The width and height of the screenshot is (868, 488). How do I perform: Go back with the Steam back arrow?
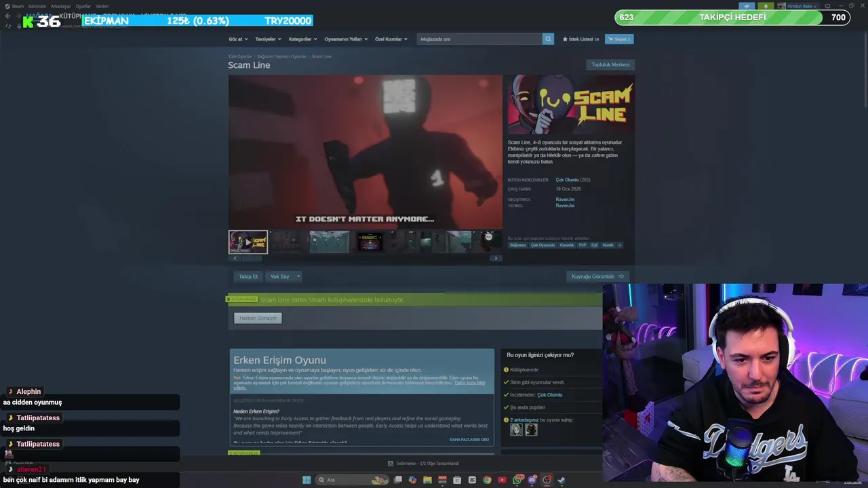(7, 16)
